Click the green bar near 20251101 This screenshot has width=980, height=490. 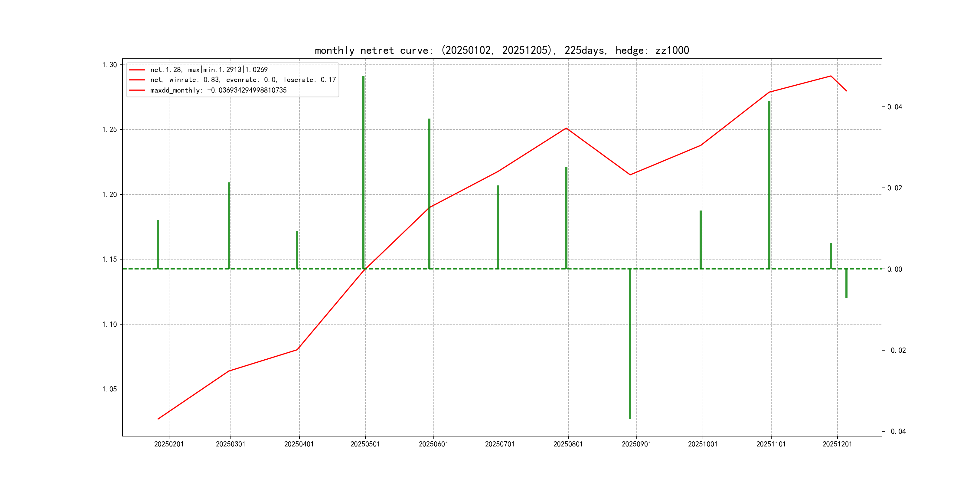tap(769, 185)
